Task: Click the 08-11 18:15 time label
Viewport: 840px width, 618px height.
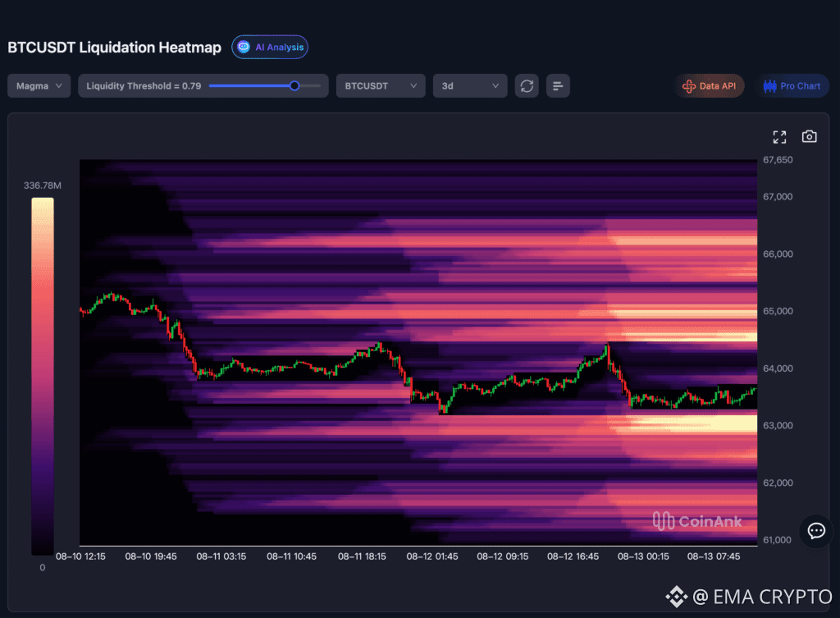Action: (362, 556)
